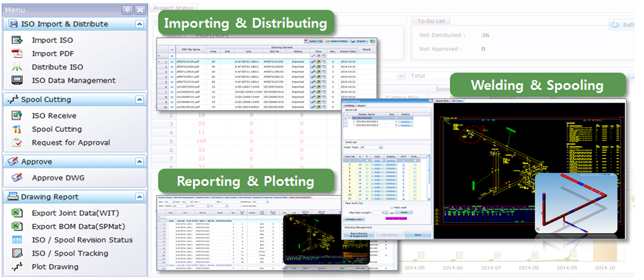The image size is (644, 280).
Task: Switch to the 3D View tab
Action: [459, 101]
